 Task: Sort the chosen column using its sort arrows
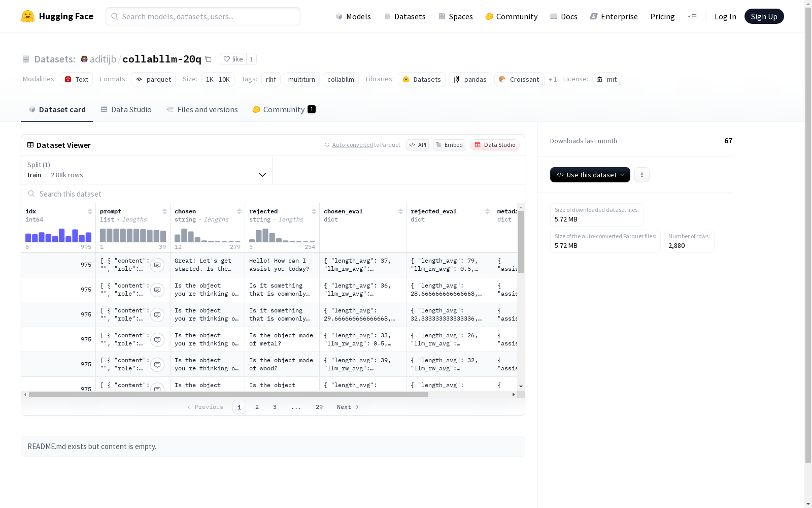[x=239, y=211]
